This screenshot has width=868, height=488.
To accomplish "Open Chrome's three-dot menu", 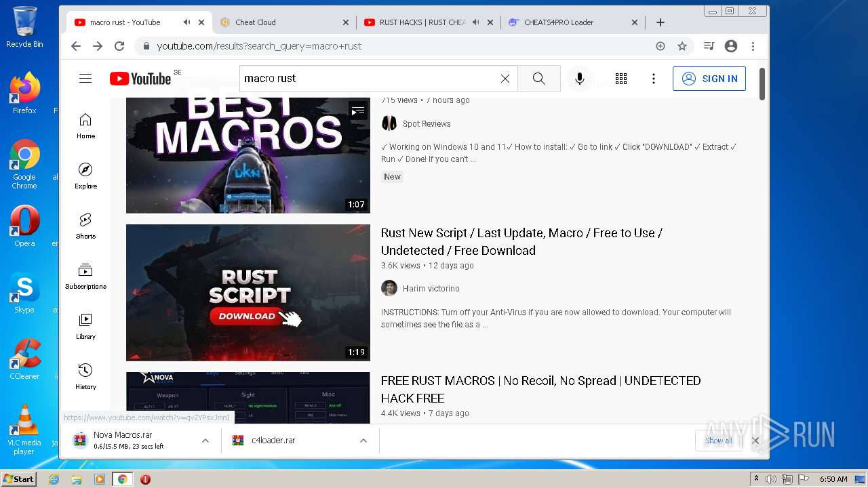I will (x=753, y=46).
